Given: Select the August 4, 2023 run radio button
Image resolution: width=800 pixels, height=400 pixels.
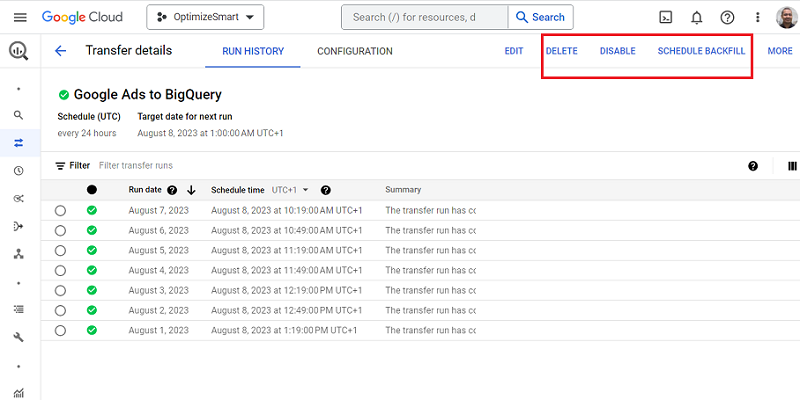Looking at the screenshot, I should (x=60, y=270).
